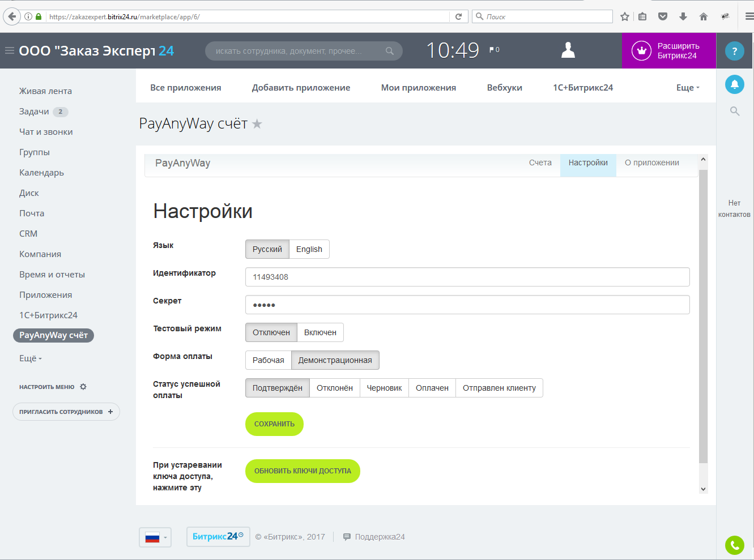Screen dimensions: 754x560
Task: Open Мои приложения menu item
Action: pyautogui.click(x=418, y=88)
